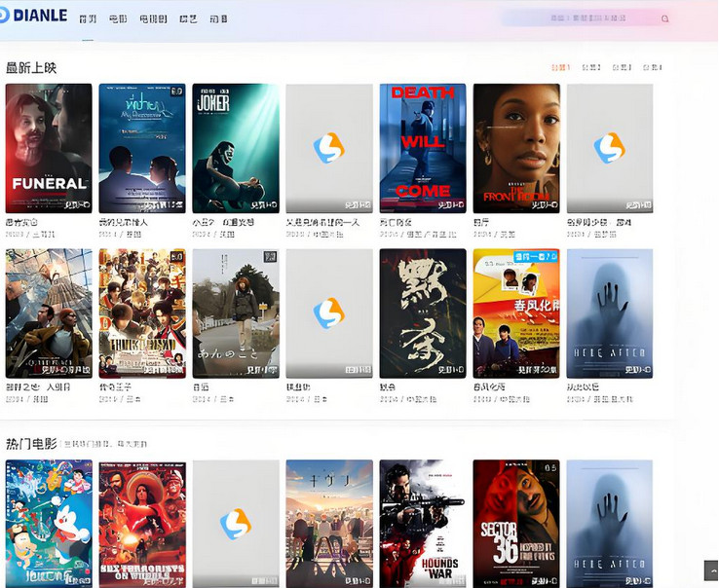This screenshot has height=588, width=719.
Task: Select the first highlighted tab beside 最新上映
Action: point(560,68)
